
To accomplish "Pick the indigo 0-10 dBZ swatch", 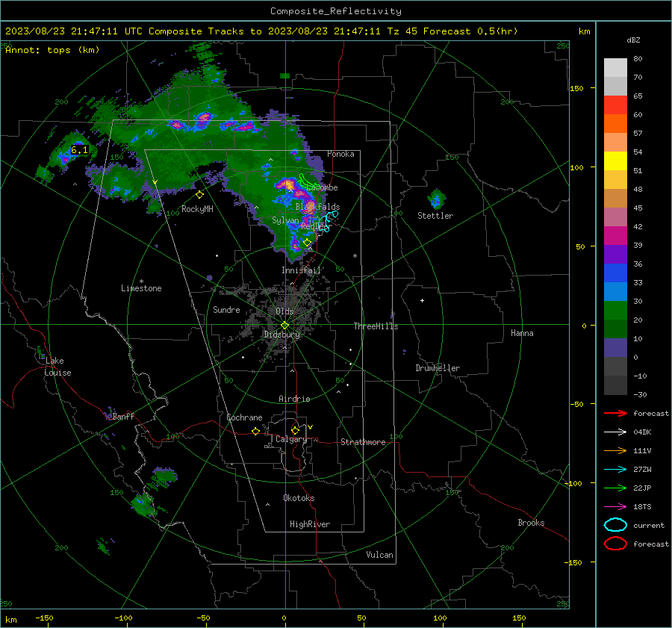I will [x=615, y=348].
